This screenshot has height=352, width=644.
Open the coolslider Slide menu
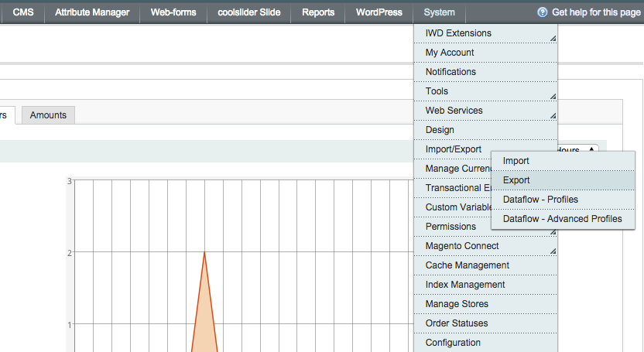tap(249, 12)
